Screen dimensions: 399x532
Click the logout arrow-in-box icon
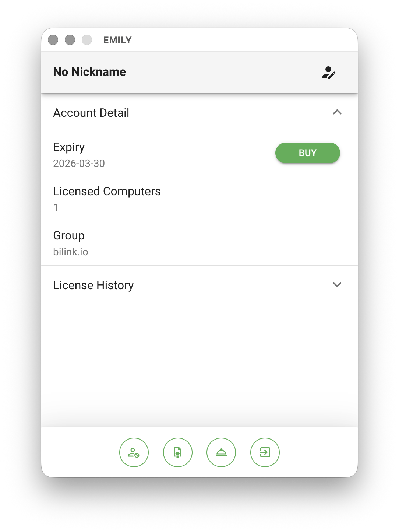coord(265,452)
